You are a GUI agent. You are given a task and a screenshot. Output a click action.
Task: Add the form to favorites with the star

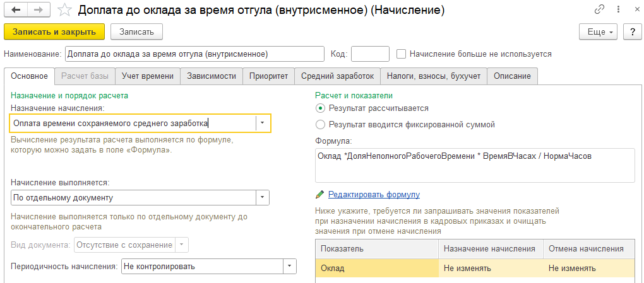coord(63,11)
